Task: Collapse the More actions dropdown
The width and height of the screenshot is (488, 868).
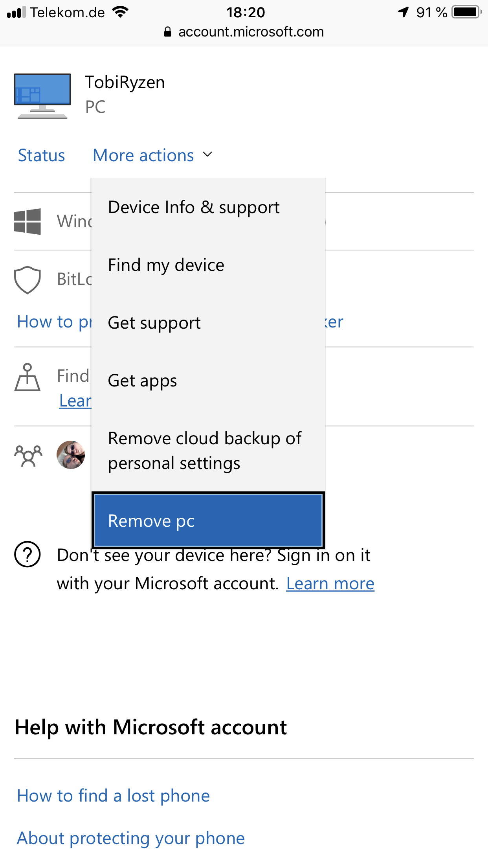Action: [143, 156]
